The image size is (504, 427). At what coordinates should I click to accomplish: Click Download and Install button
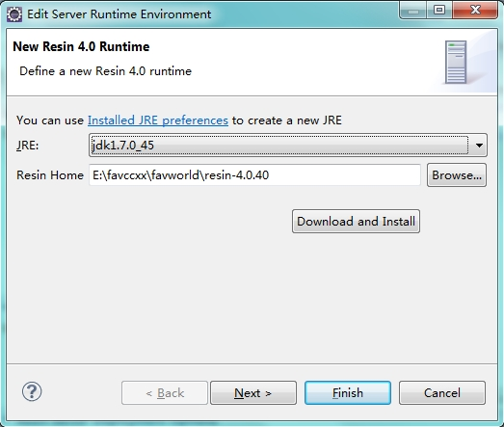click(x=356, y=222)
